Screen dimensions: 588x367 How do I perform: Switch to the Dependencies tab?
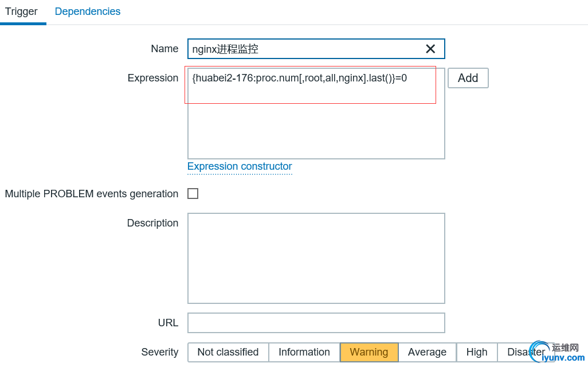pyautogui.click(x=88, y=11)
